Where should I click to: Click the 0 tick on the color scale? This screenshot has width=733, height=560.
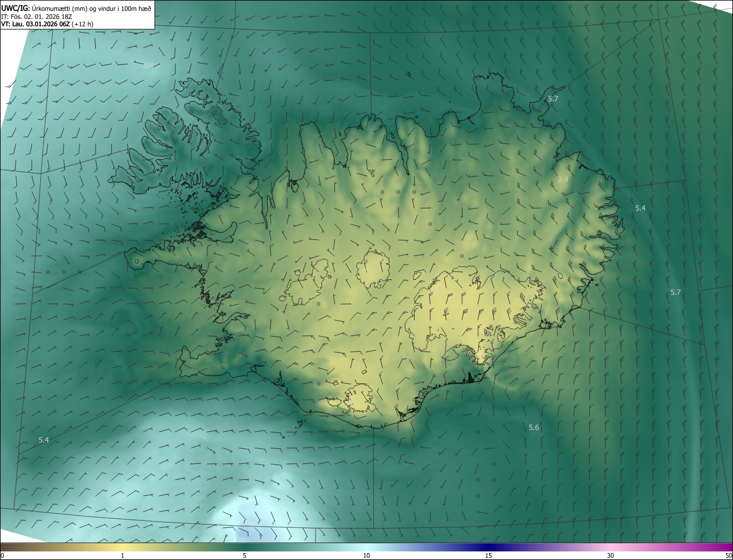[x=2, y=555]
